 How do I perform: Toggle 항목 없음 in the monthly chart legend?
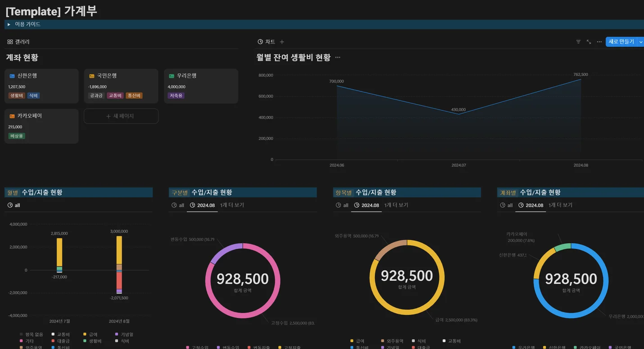pos(31,335)
